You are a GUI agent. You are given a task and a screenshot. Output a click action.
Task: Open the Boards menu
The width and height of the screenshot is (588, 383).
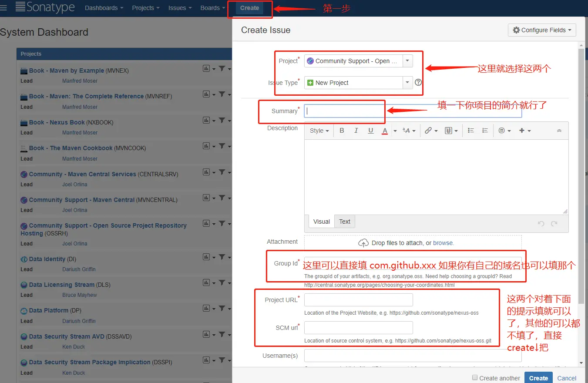click(x=213, y=8)
